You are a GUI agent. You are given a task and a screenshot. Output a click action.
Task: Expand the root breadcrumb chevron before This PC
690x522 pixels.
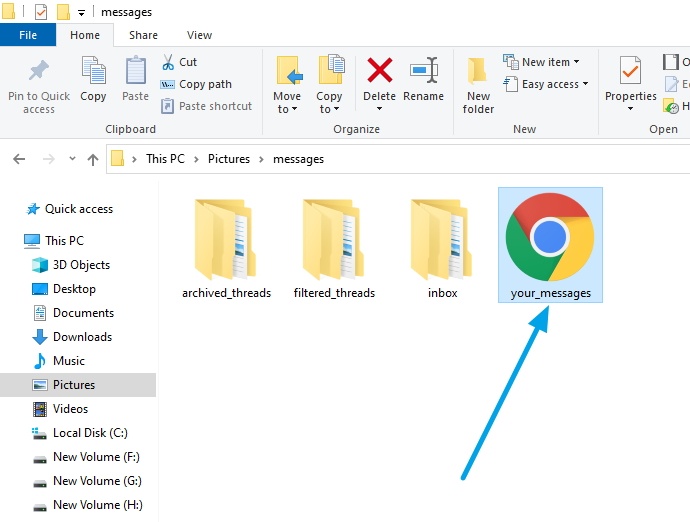coord(134,159)
